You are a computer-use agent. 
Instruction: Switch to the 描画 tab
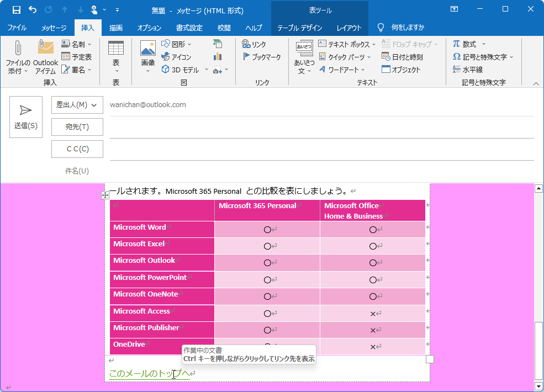coord(116,28)
